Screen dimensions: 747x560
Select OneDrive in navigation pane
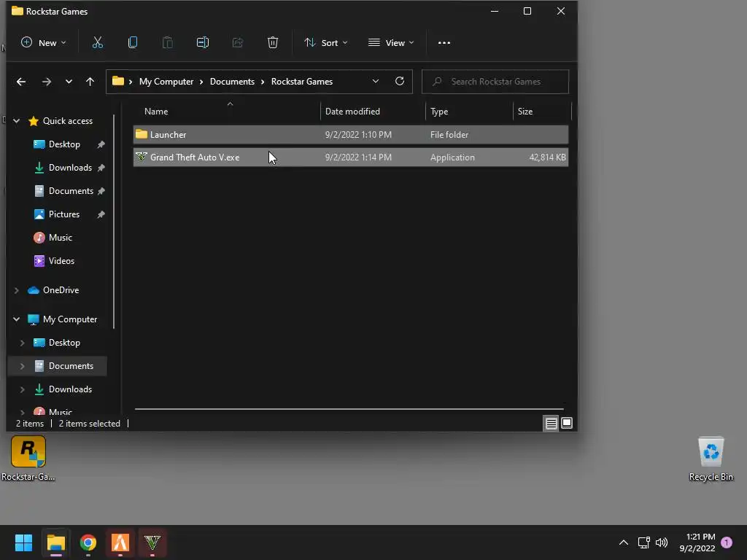point(61,290)
